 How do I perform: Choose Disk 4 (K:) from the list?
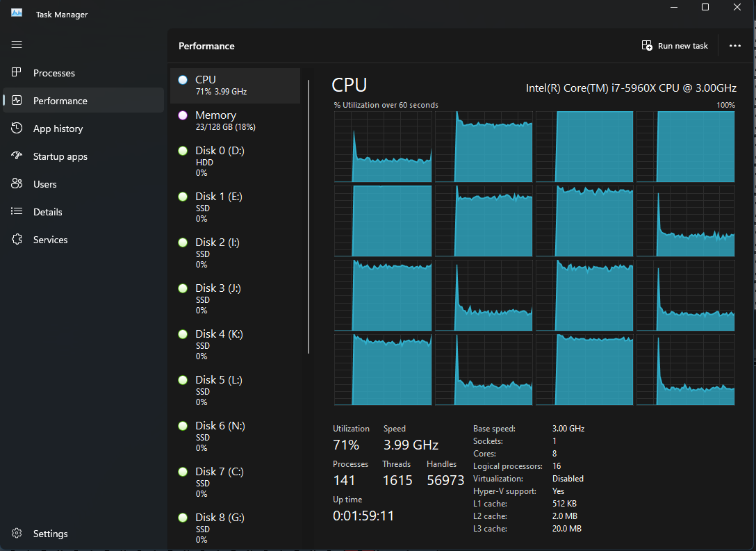(x=236, y=345)
